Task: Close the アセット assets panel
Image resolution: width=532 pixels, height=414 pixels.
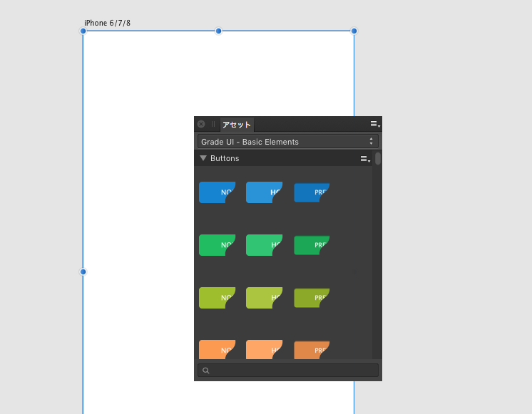Action: click(x=201, y=124)
